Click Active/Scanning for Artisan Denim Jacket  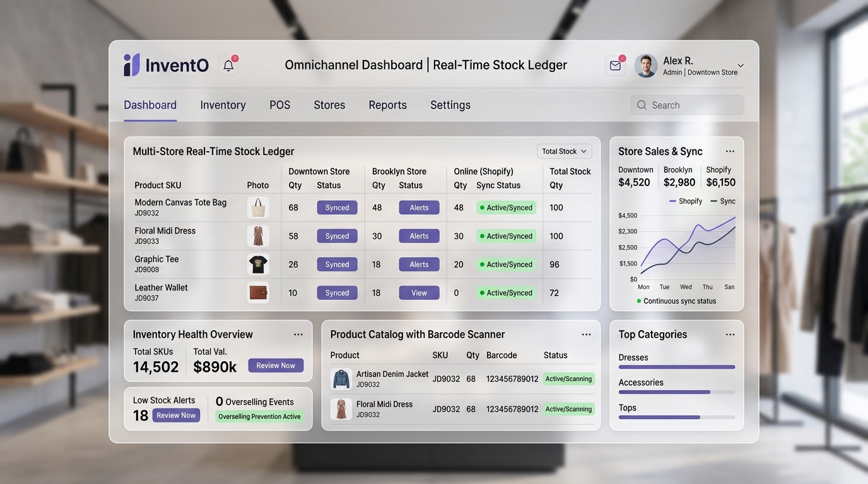click(568, 379)
